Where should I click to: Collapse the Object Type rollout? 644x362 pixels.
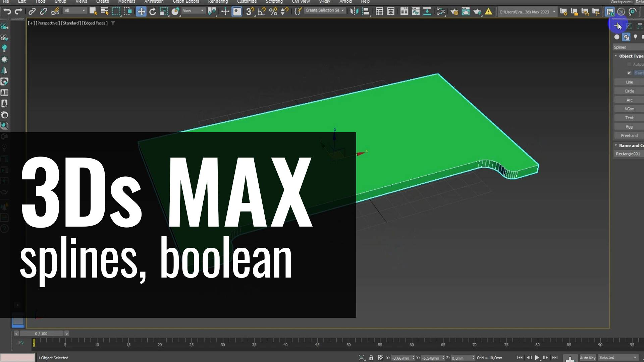616,56
